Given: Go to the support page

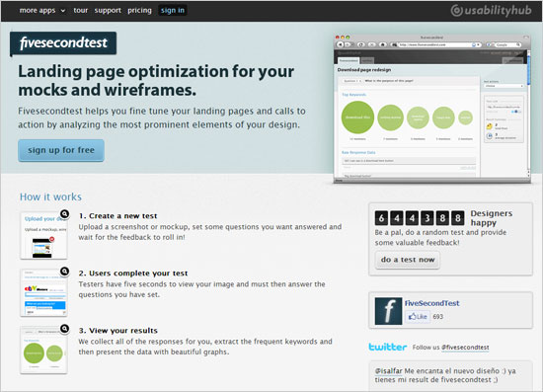Looking at the screenshot, I should (108, 11).
